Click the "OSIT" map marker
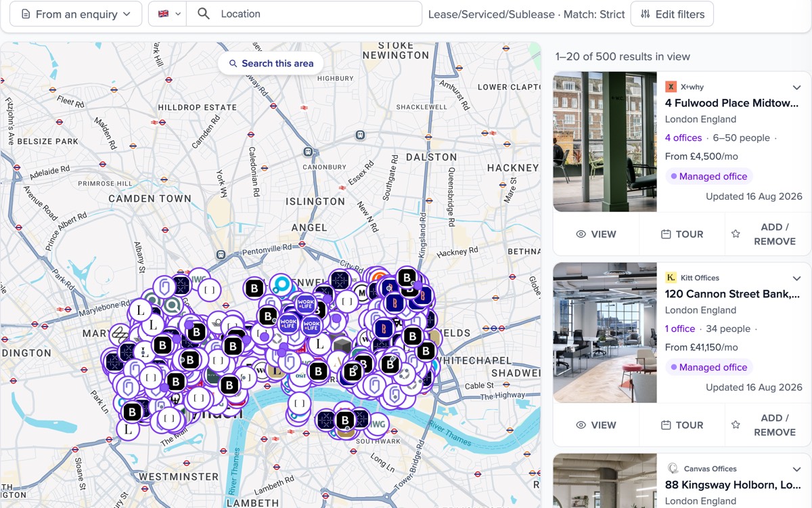The width and height of the screenshot is (812, 508). [300, 376]
